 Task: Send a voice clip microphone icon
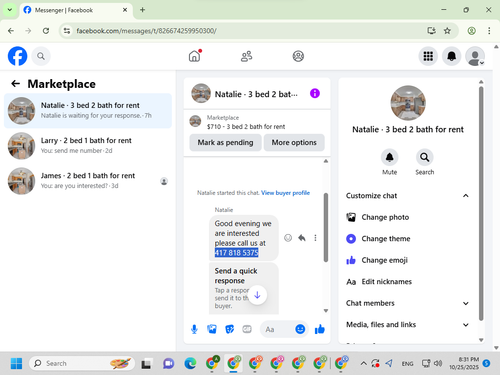[194, 329]
